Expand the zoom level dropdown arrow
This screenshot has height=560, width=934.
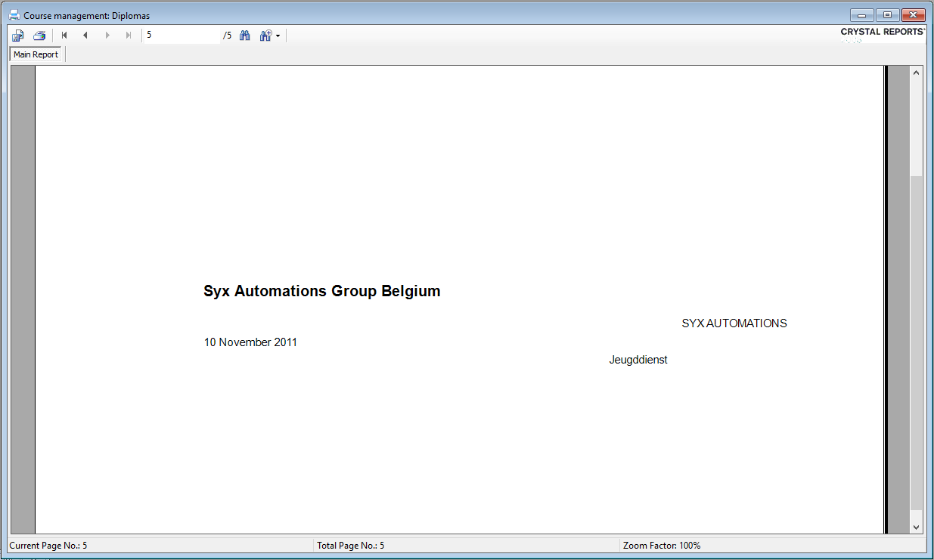click(x=278, y=36)
